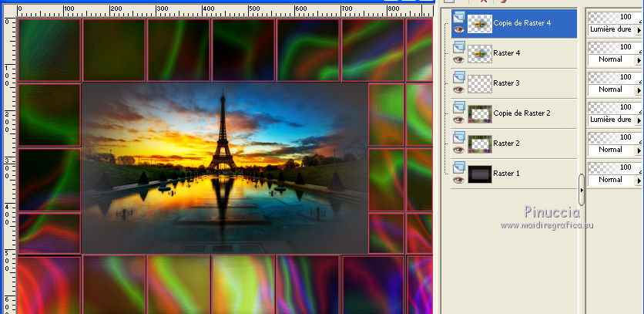Click the layer type icon of Copie de Raster 4
The width and height of the screenshot is (644, 314).
(459, 17)
